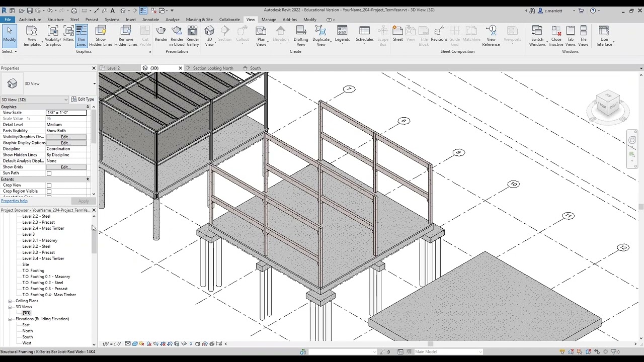The width and height of the screenshot is (644, 362).
Task: Expand the Ceiling Plans tree node
Action: pyautogui.click(x=10, y=301)
